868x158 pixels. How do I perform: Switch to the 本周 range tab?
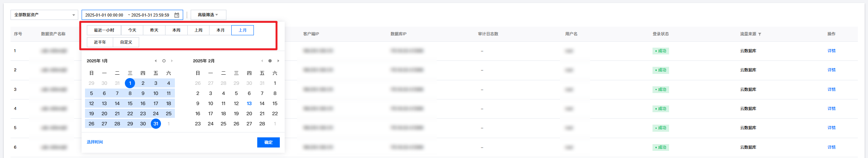(176, 30)
